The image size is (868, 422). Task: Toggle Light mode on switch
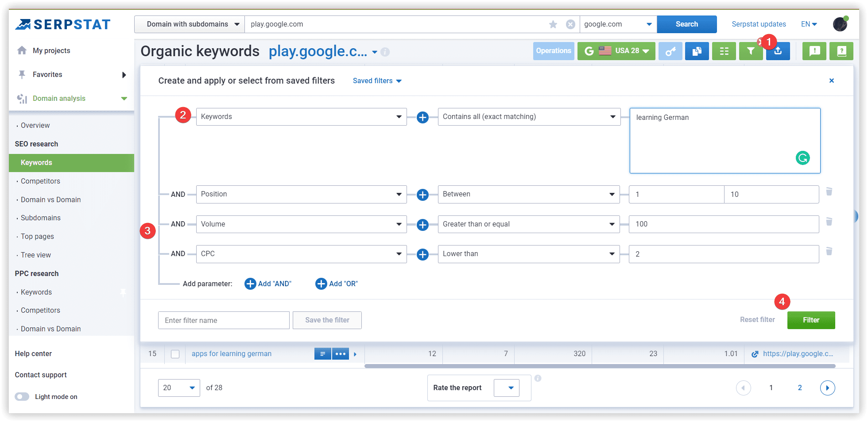pos(22,397)
